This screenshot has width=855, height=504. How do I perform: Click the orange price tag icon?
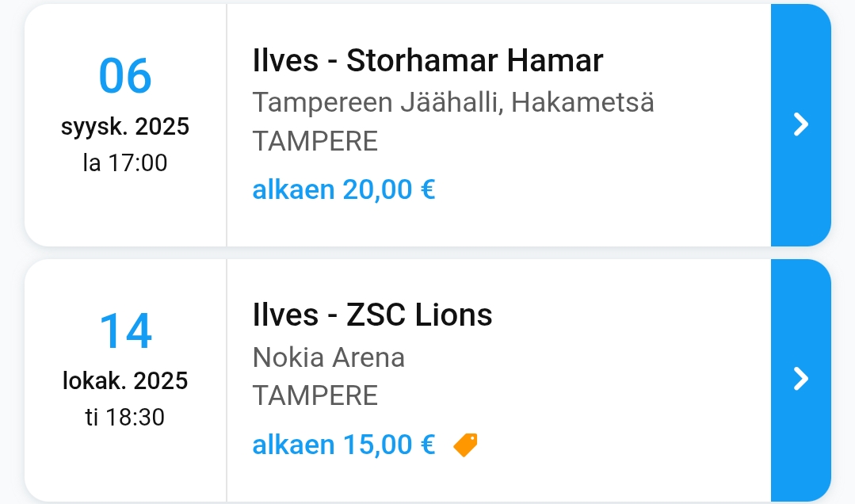click(465, 445)
